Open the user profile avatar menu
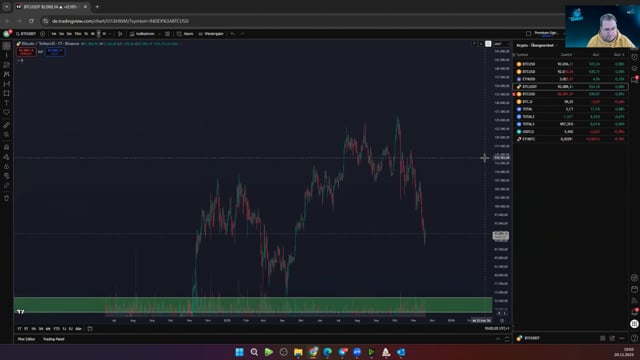The width and height of the screenshot is (640, 360). [7, 34]
